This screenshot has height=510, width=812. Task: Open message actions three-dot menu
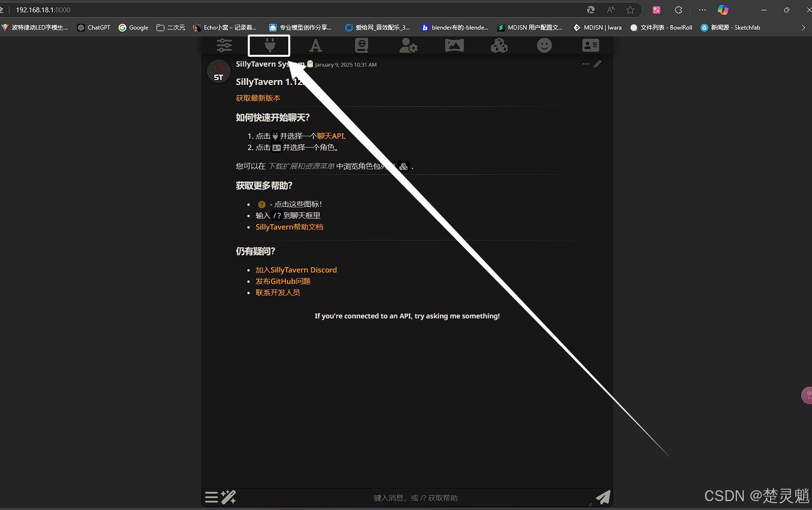pyautogui.click(x=585, y=64)
